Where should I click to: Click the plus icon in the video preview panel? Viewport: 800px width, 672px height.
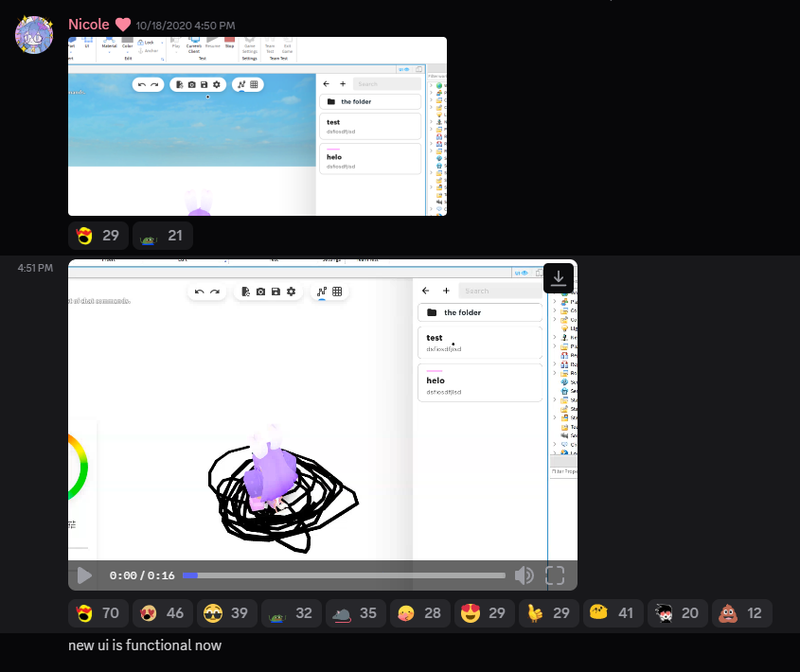tap(446, 291)
